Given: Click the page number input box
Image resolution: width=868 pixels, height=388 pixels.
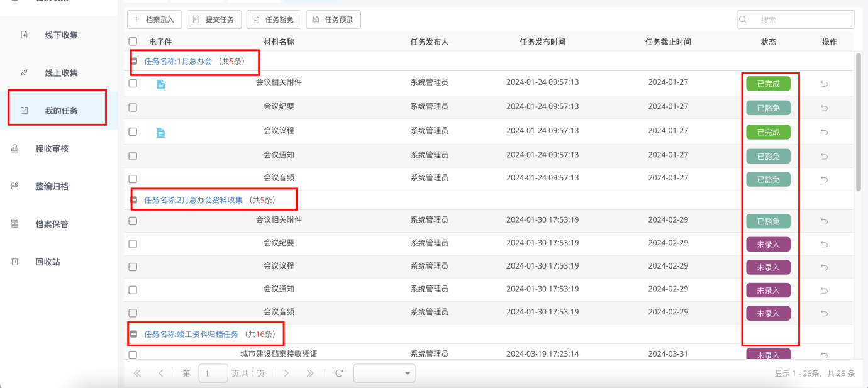Looking at the screenshot, I should [213, 374].
